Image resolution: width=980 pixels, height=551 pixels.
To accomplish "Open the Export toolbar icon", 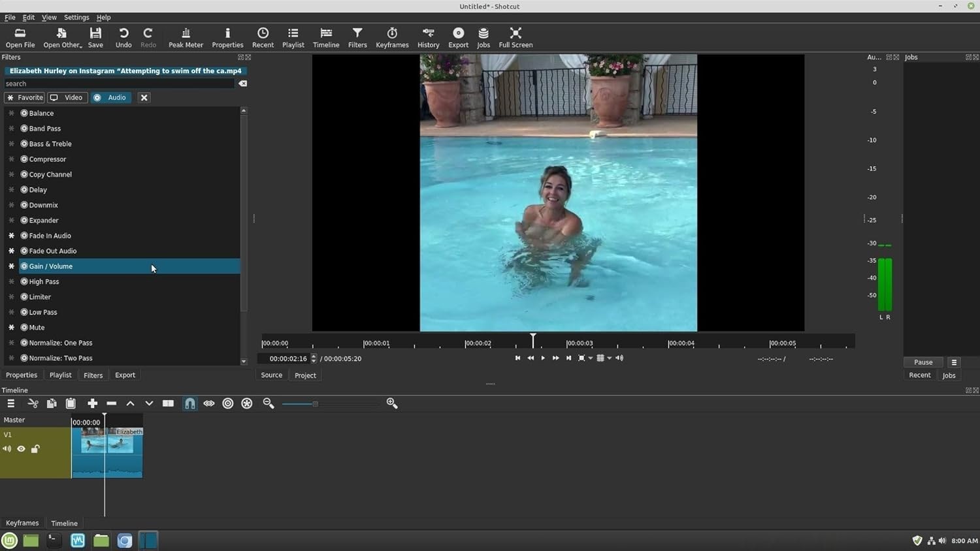I will tap(458, 38).
